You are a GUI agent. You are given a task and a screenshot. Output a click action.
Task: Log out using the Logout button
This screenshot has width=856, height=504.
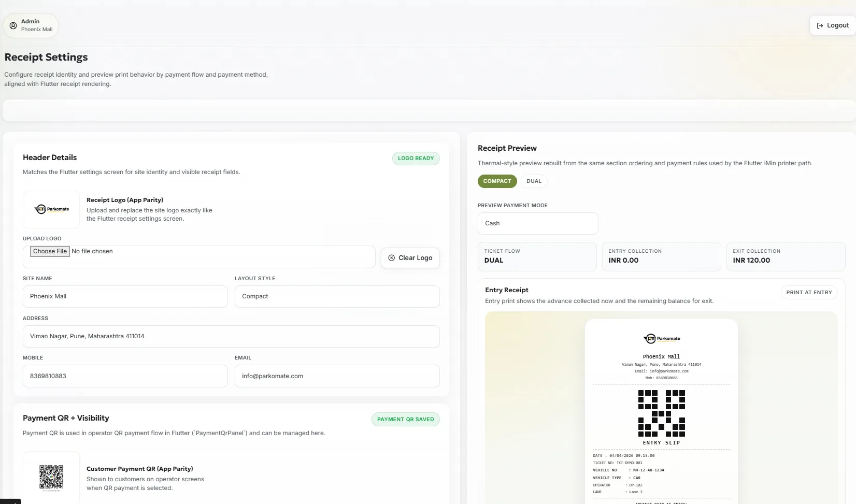coord(833,25)
